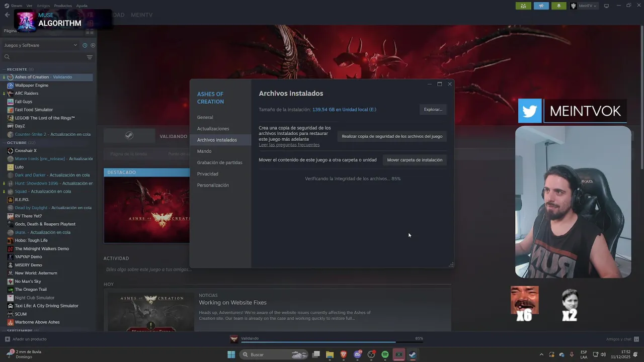Click the microphone tray icon
This screenshot has height=362, width=644.
coord(572,354)
